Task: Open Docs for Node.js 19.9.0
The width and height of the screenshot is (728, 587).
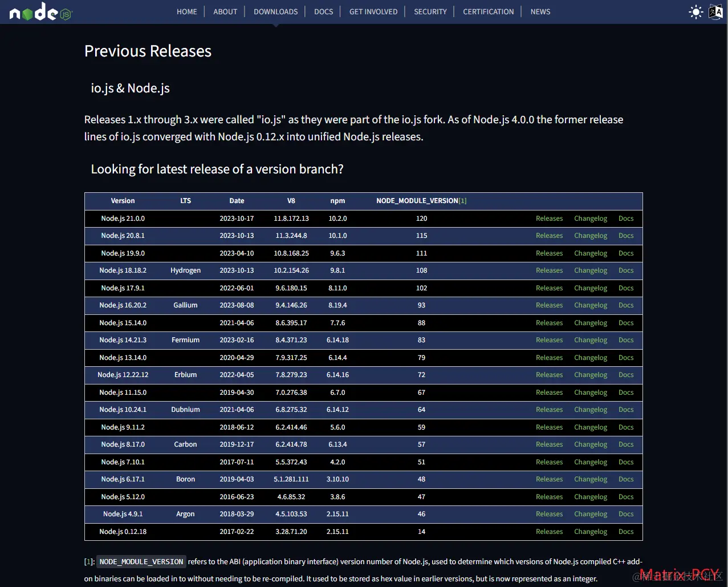Action: pos(626,253)
